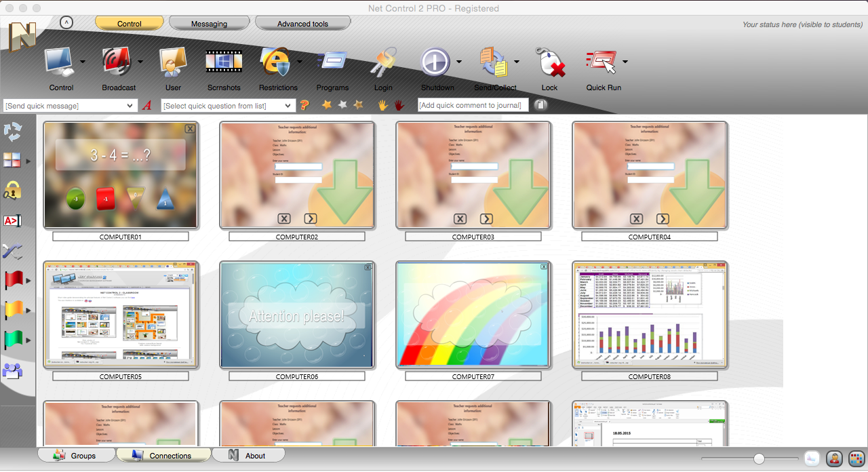
Task: Click the COMPUTER02 name label
Action: click(x=297, y=237)
